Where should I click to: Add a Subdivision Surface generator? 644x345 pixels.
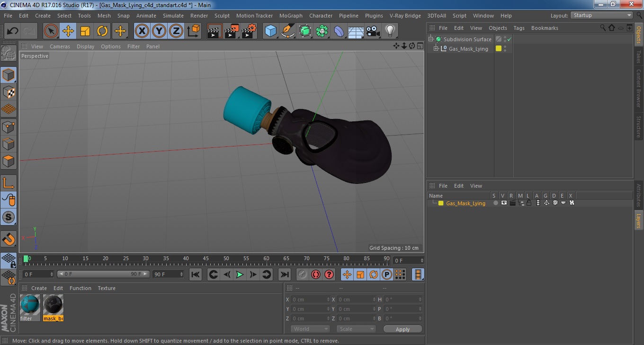304,31
